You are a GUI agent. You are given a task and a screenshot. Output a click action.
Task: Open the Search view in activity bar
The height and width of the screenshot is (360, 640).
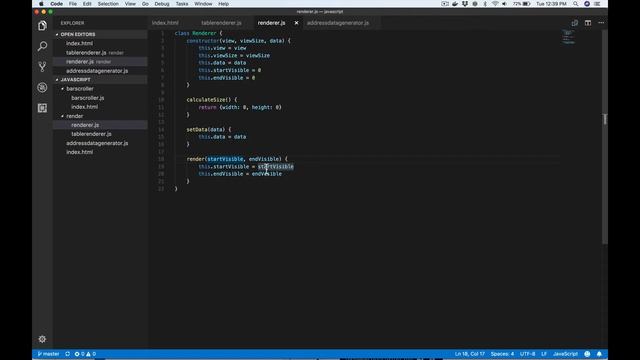42,46
